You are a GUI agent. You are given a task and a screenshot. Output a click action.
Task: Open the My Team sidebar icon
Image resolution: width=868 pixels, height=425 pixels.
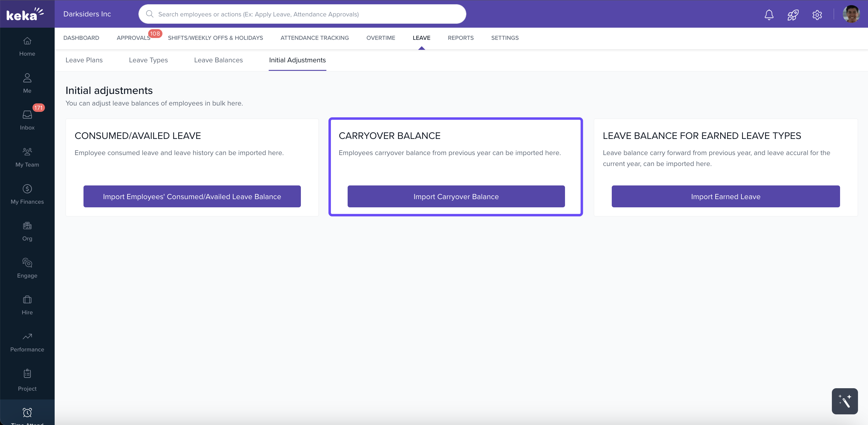27,152
